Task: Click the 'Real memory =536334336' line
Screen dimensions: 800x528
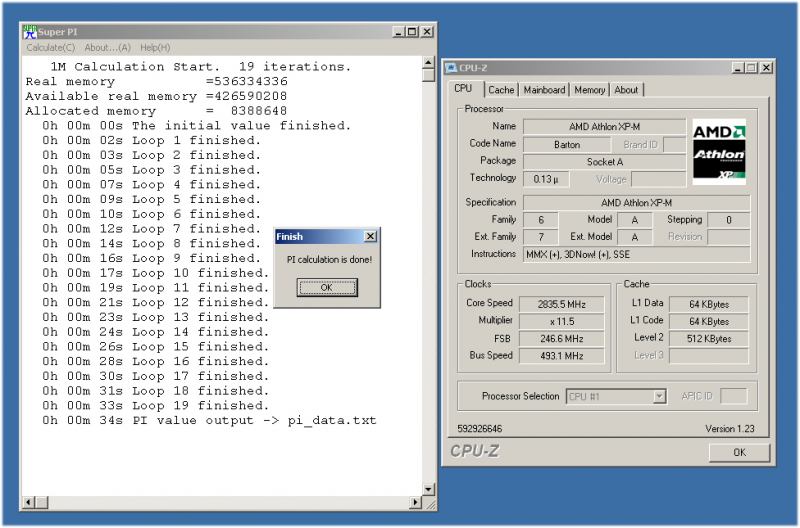Action: [157, 82]
